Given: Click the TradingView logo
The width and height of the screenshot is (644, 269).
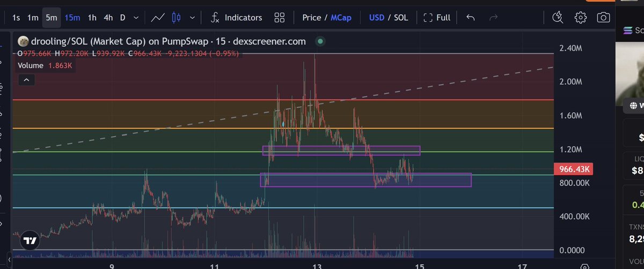Looking at the screenshot, I should click(31, 241).
